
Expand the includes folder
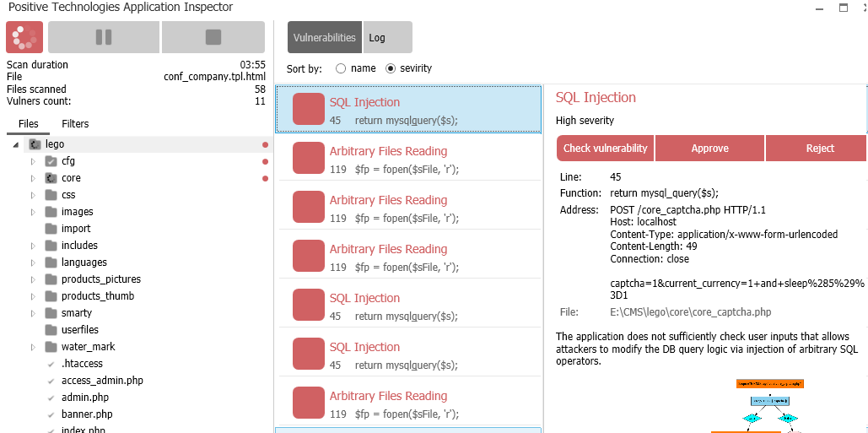tap(33, 246)
